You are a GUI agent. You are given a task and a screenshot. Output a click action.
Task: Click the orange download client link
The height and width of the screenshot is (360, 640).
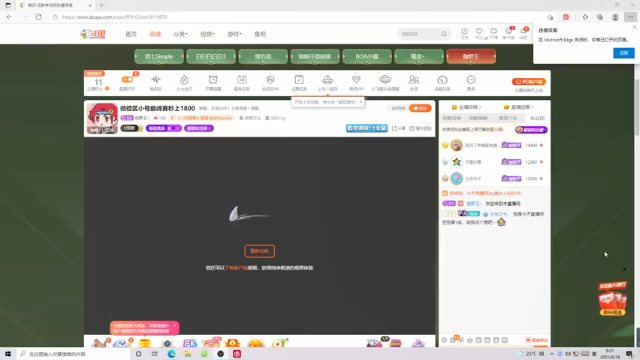point(237,268)
